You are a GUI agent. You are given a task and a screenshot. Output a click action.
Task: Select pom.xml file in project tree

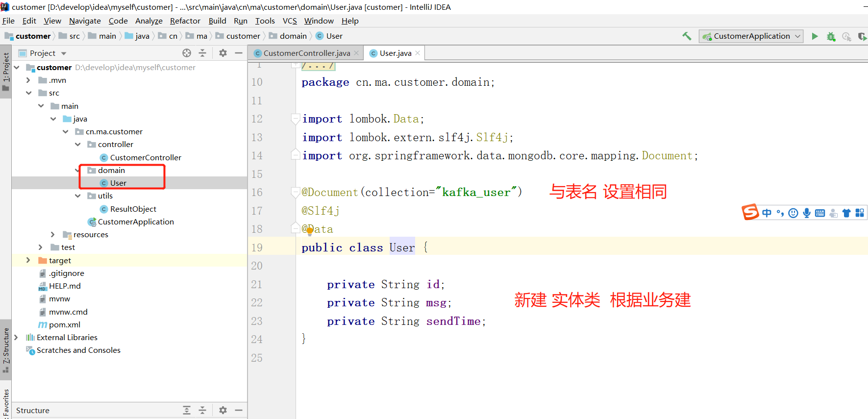point(59,324)
